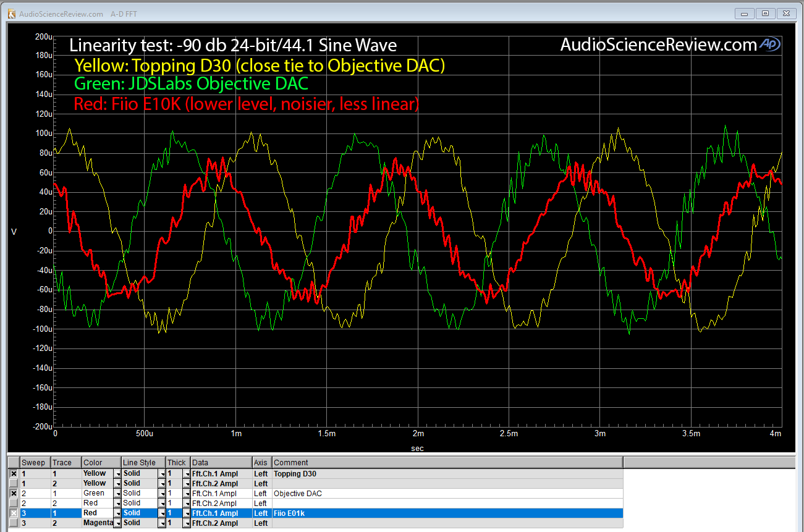Select Fft.Ch.1 Ampl data cell in Topping D30 row
This screenshot has height=532, width=804.
tap(221, 473)
